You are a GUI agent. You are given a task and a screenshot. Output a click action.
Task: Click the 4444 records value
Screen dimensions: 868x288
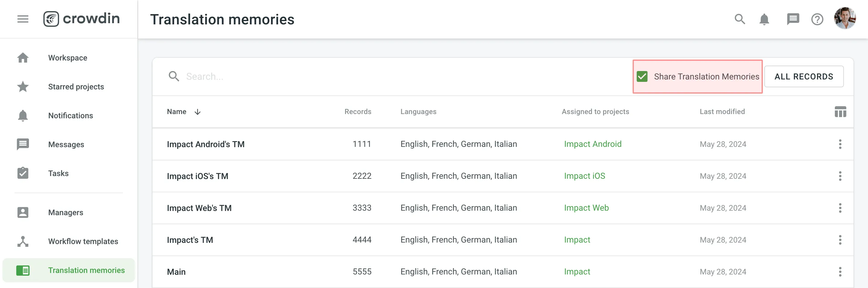pos(362,240)
